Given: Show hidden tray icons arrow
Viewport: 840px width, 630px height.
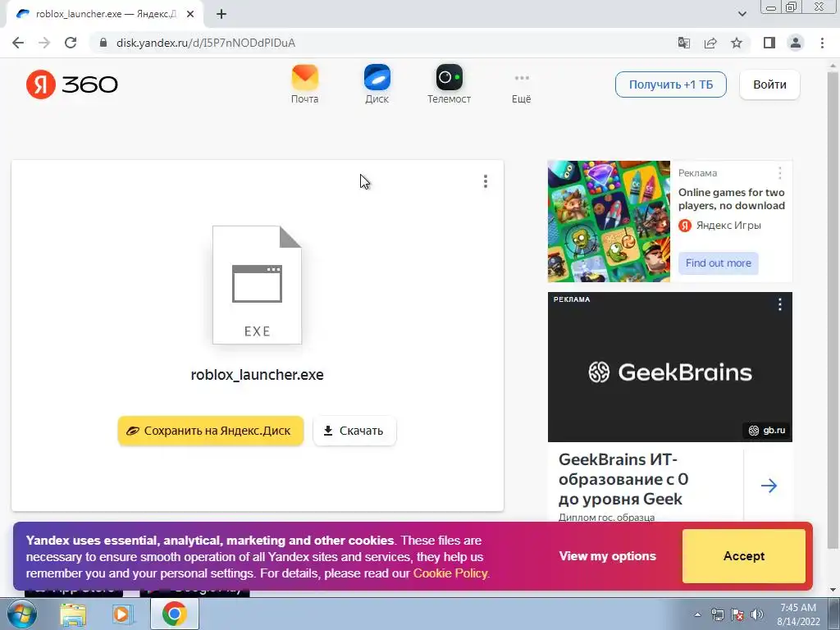Looking at the screenshot, I should coord(697,614).
